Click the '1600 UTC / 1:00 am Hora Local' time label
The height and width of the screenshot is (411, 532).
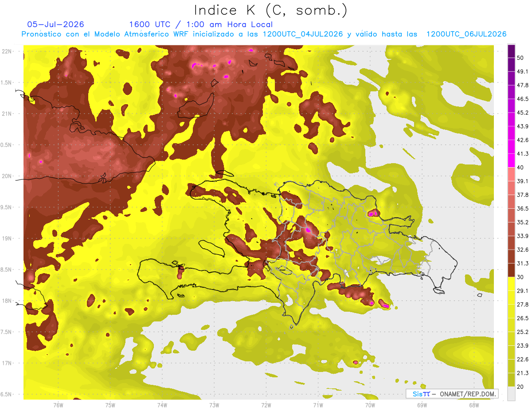[x=201, y=24]
